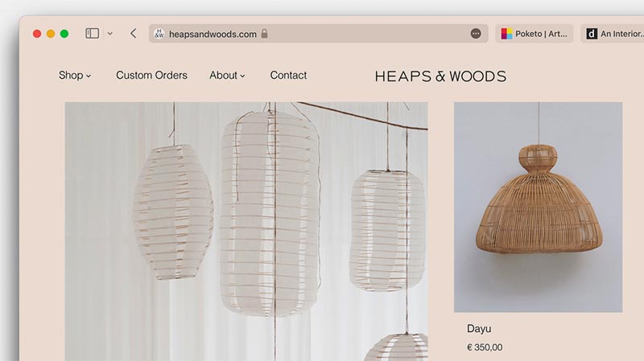Minimize window with the yellow button

(51, 34)
